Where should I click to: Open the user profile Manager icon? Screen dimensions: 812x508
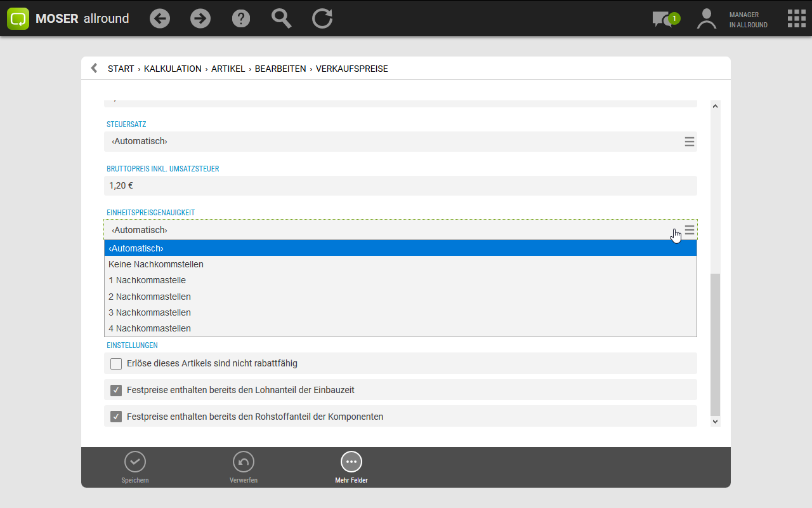[x=706, y=19]
